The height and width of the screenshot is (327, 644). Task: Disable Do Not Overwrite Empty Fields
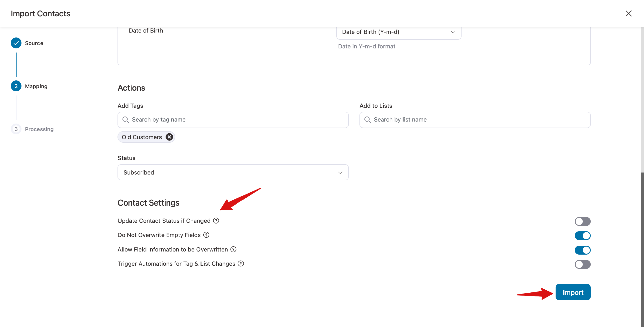(583, 236)
